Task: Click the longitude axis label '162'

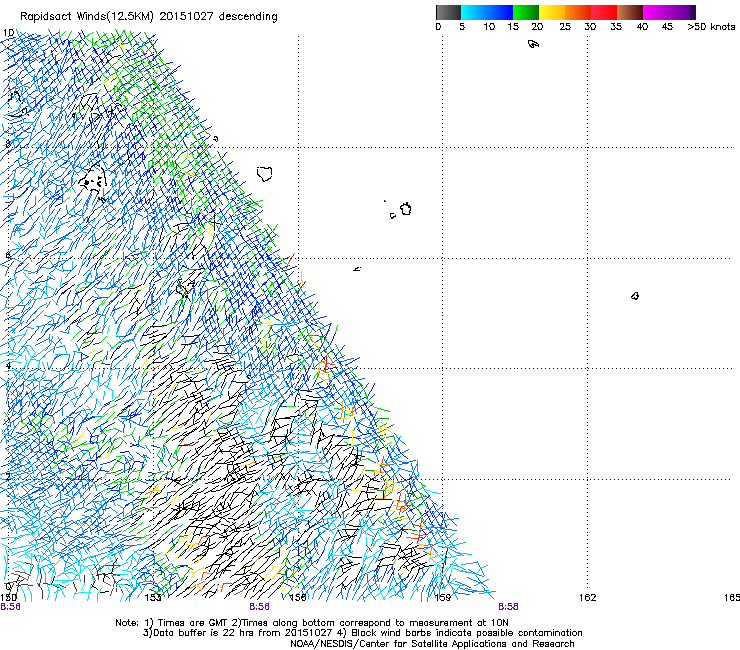Action: click(x=588, y=598)
